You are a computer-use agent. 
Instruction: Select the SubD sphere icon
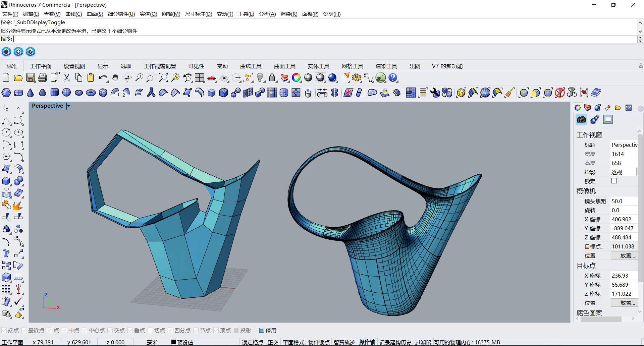pos(67,93)
